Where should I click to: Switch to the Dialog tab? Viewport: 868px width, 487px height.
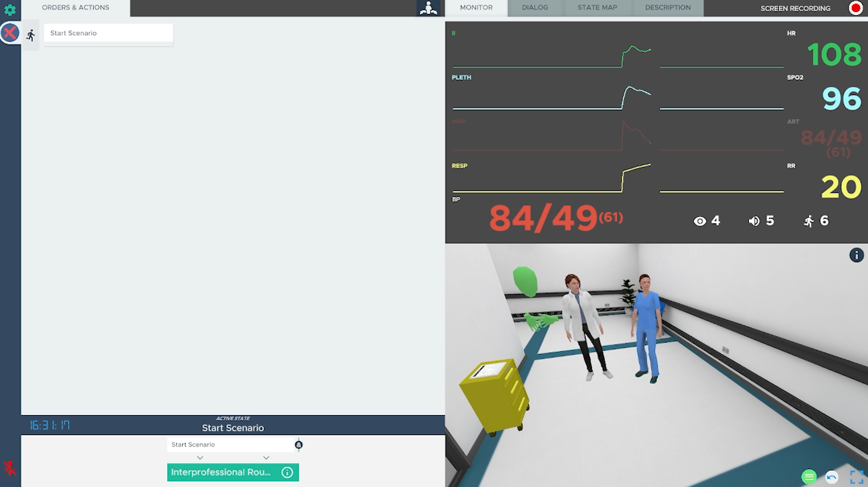click(535, 8)
